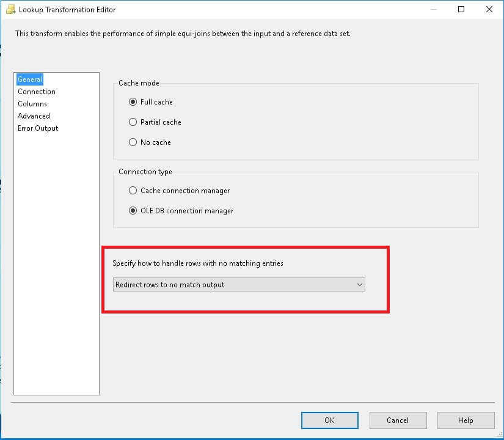The height and width of the screenshot is (440, 504).
Task: Confirm with the OK button
Action: click(329, 420)
